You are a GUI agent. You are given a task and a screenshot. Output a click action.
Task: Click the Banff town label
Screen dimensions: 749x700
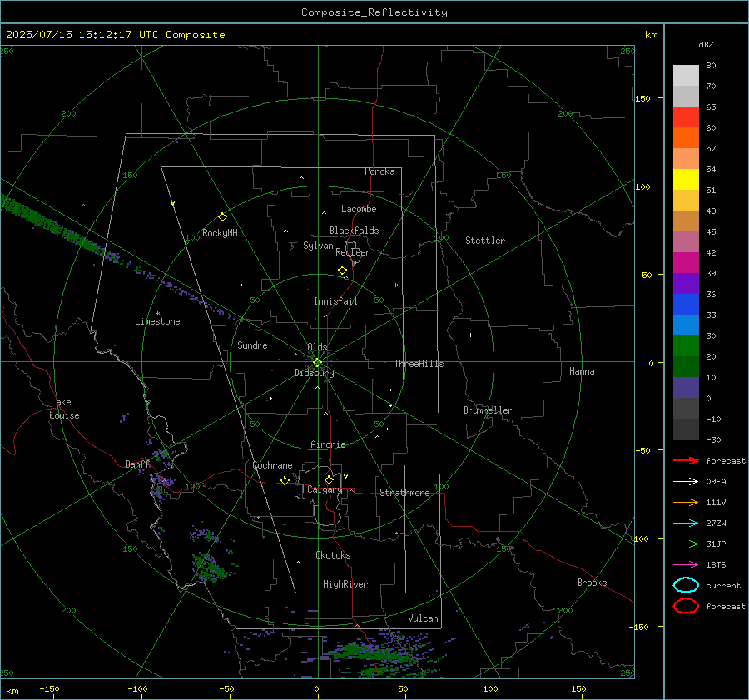coord(137,464)
